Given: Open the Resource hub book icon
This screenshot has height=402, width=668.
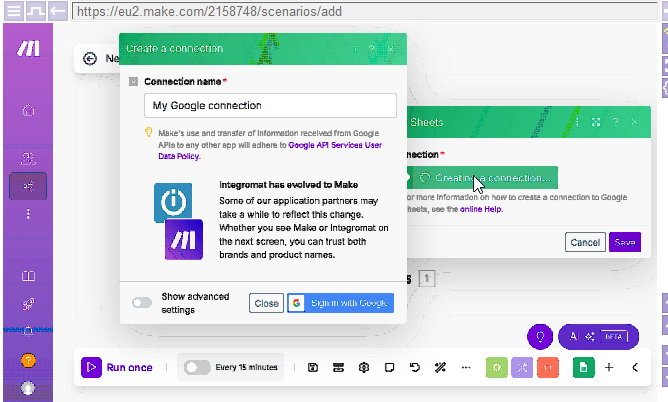Looking at the screenshot, I should [28, 276].
